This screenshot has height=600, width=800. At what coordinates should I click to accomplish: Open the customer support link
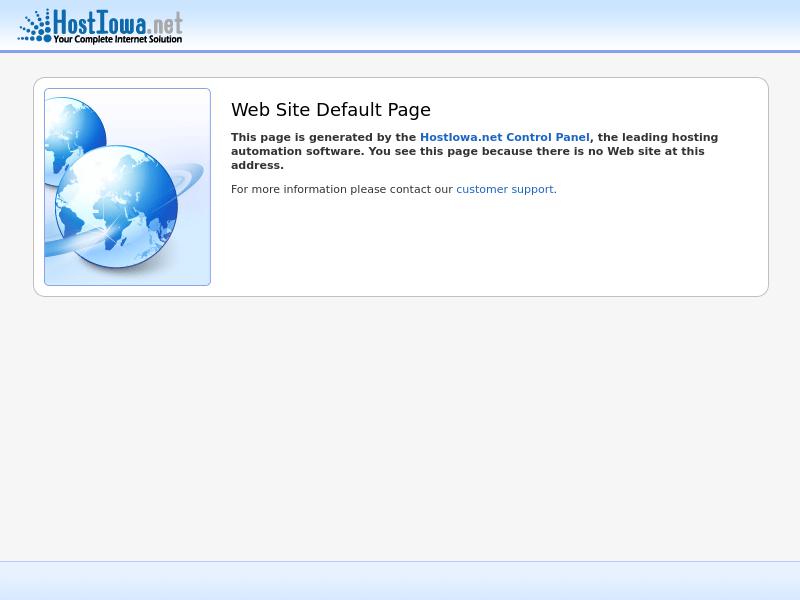pyautogui.click(x=504, y=190)
